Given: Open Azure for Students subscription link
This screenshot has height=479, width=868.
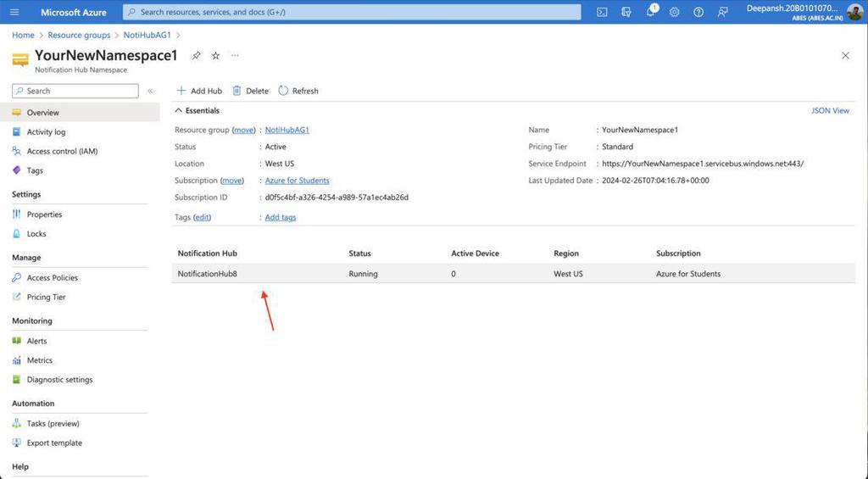Looking at the screenshot, I should 298,181.
